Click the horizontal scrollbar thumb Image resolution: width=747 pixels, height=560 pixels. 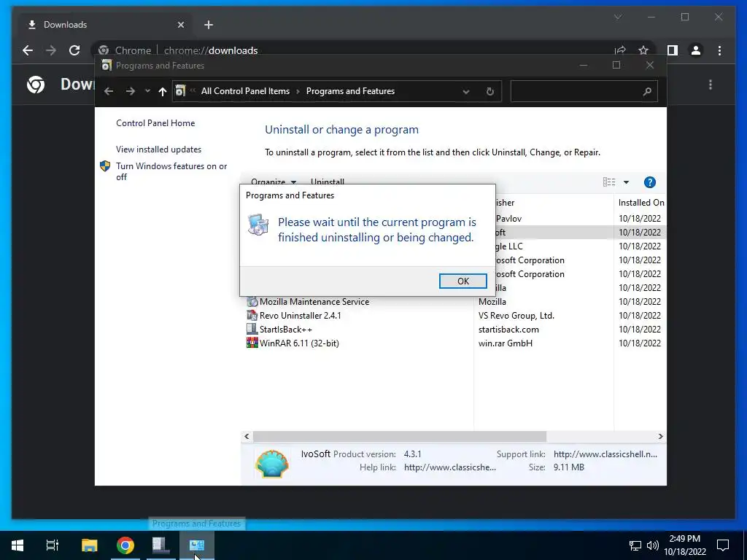click(x=399, y=436)
